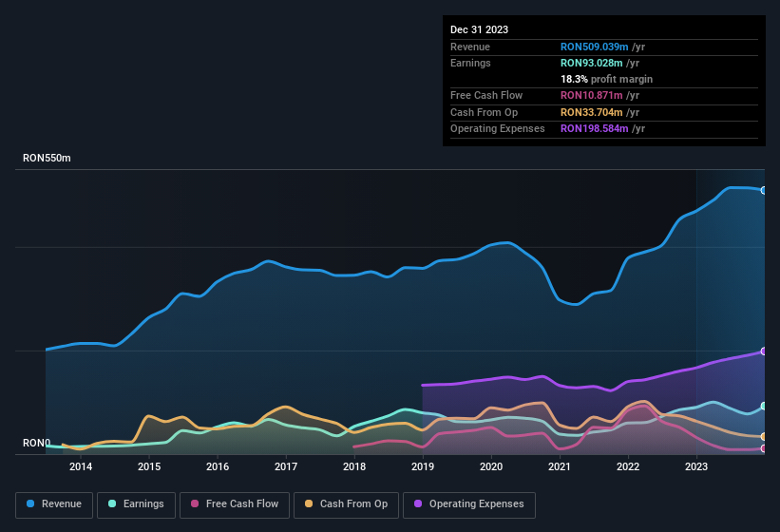The height and width of the screenshot is (532, 780).
Task: Toggle the Revenue series in the legend
Action: pyautogui.click(x=54, y=503)
